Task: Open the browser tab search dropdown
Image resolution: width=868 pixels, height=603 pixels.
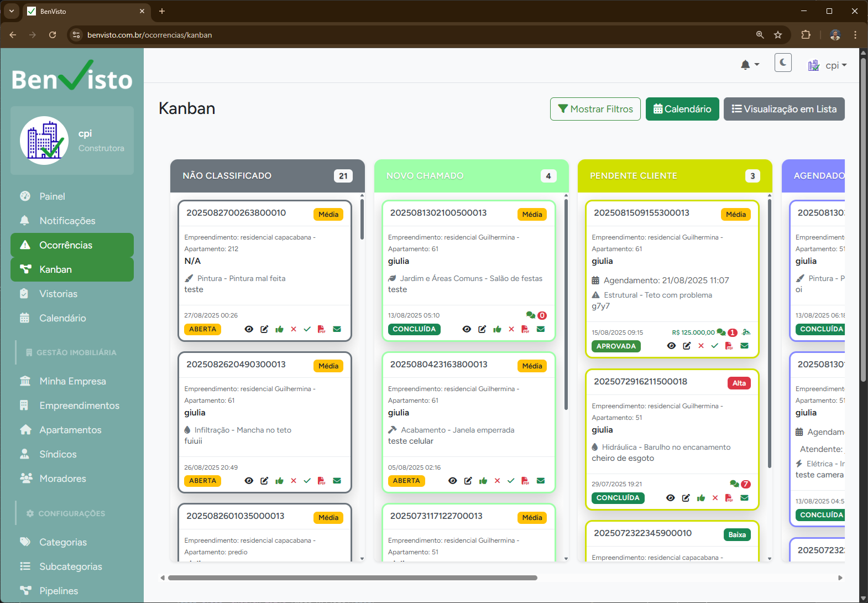Action: tap(12, 11)
